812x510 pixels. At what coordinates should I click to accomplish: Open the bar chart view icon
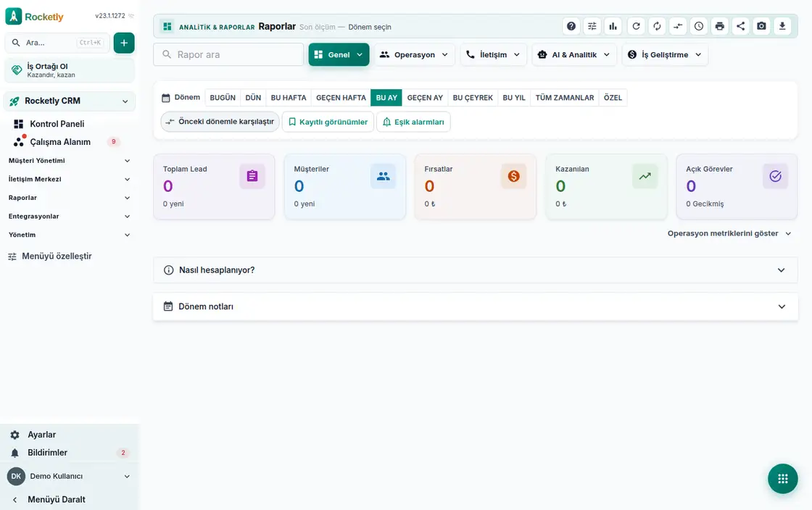point(613,26)
